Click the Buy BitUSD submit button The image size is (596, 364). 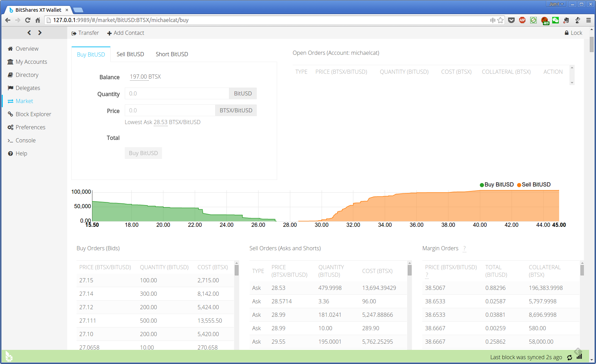click(x=143, y=153)
